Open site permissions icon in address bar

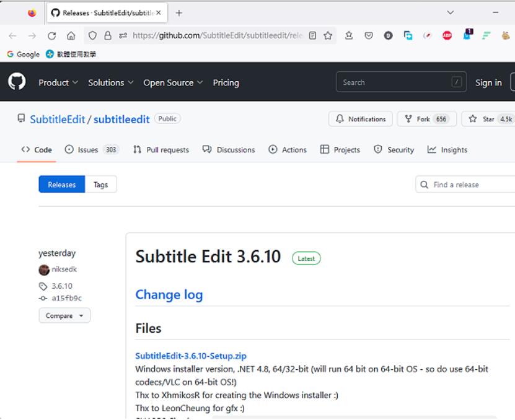tap(123, 35)
